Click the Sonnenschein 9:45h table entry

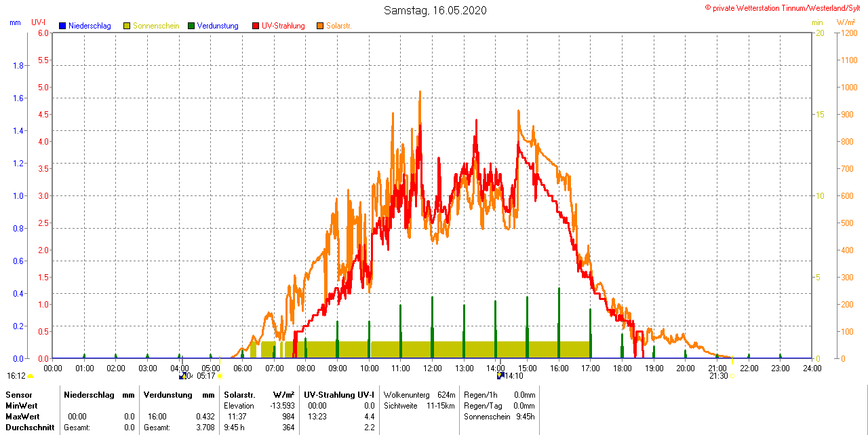click(x=499, y=417)
